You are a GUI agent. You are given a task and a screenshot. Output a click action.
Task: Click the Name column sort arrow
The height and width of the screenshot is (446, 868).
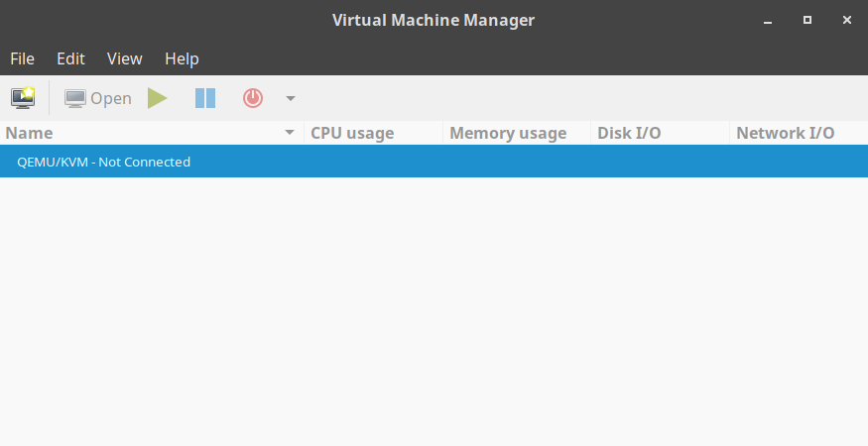[290, 133]
